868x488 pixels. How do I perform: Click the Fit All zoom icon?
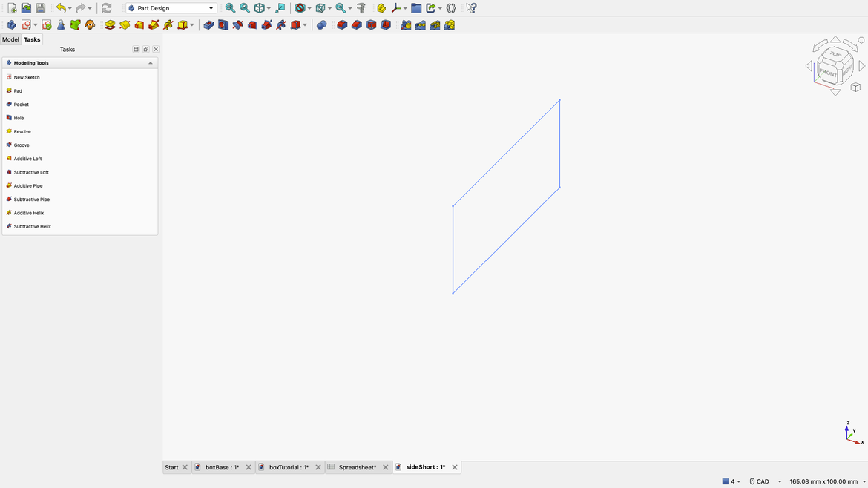(x=230, y=8)
